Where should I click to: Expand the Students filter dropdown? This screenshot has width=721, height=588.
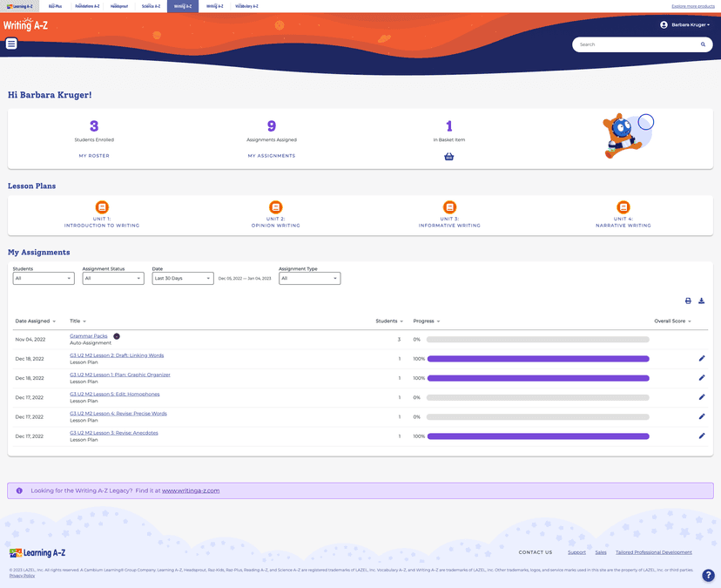coord(44,278)
